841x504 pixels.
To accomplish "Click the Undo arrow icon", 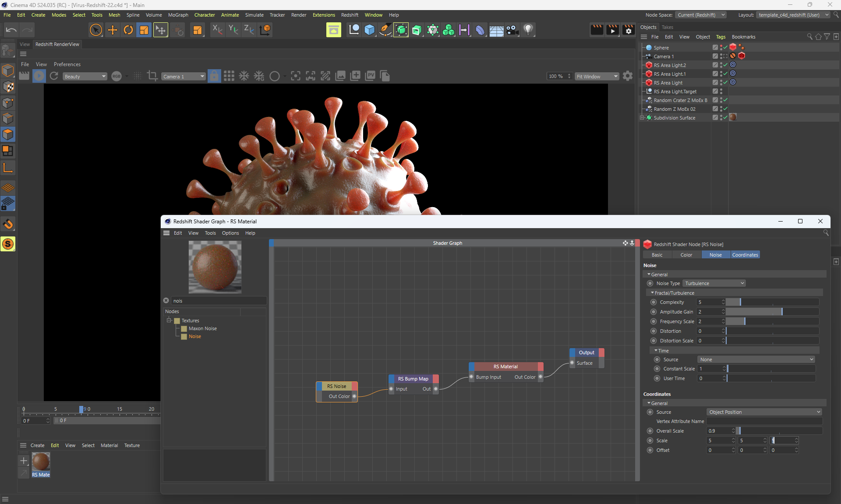I will pos(11,30).
